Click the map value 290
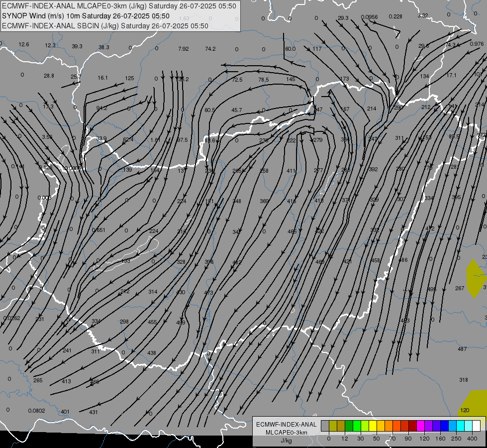Viewport: 487px width, 448px height. tap(398, 108)
